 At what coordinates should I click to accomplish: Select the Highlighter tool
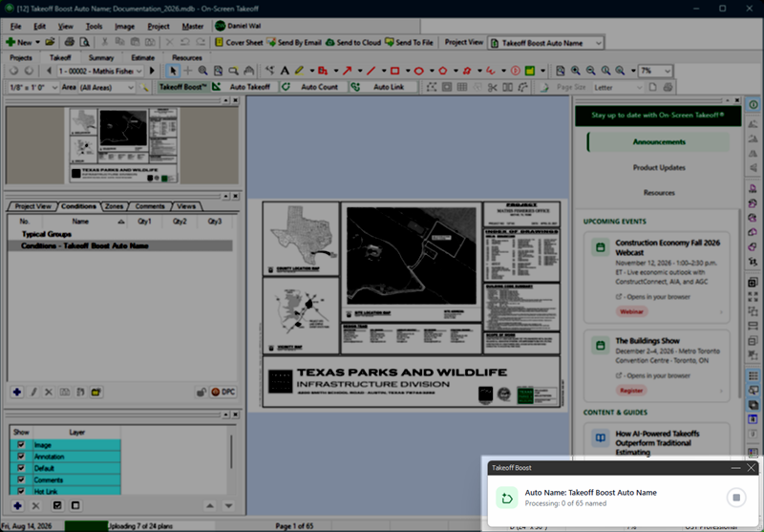[299, 71]
